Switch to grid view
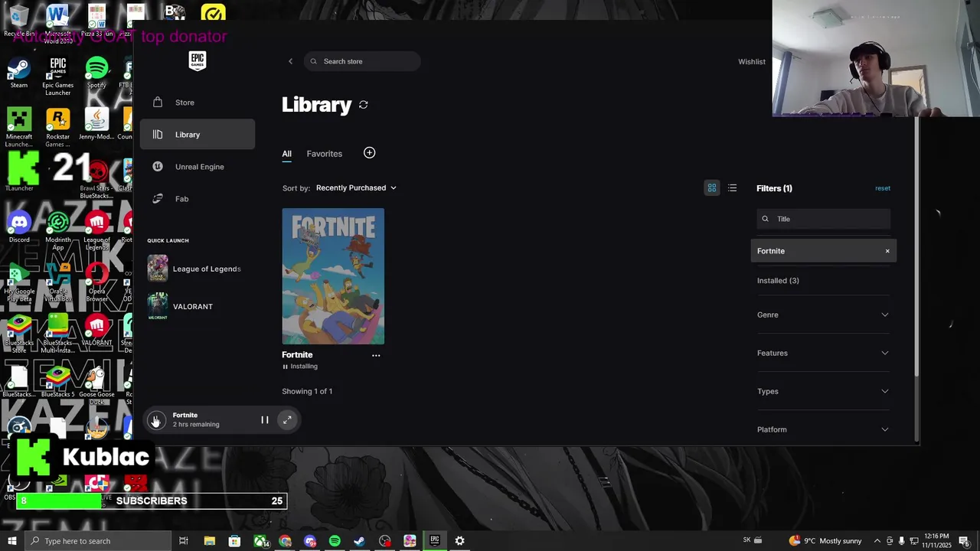The image size is (980, 551). click(x=712, y=188)
